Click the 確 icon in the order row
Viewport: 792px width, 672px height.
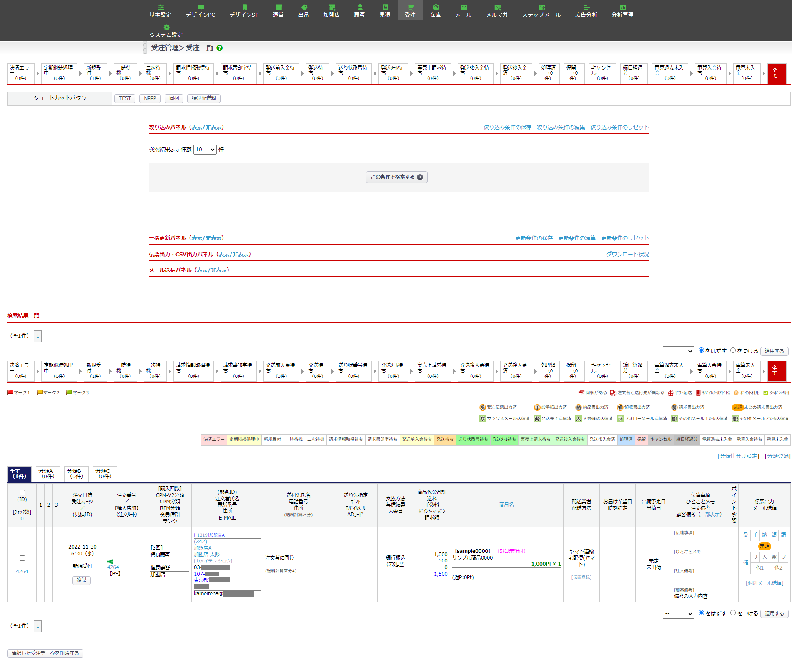pos(746,562)
